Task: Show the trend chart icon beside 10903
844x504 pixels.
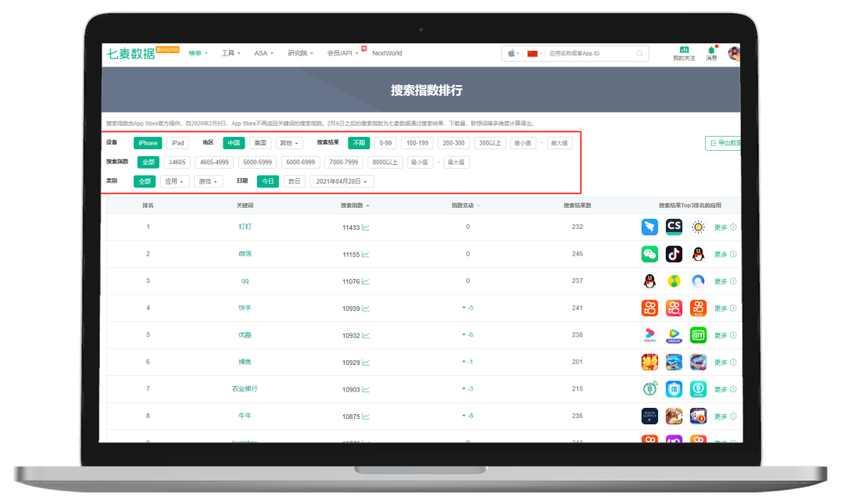Action: tap(366, 389)
